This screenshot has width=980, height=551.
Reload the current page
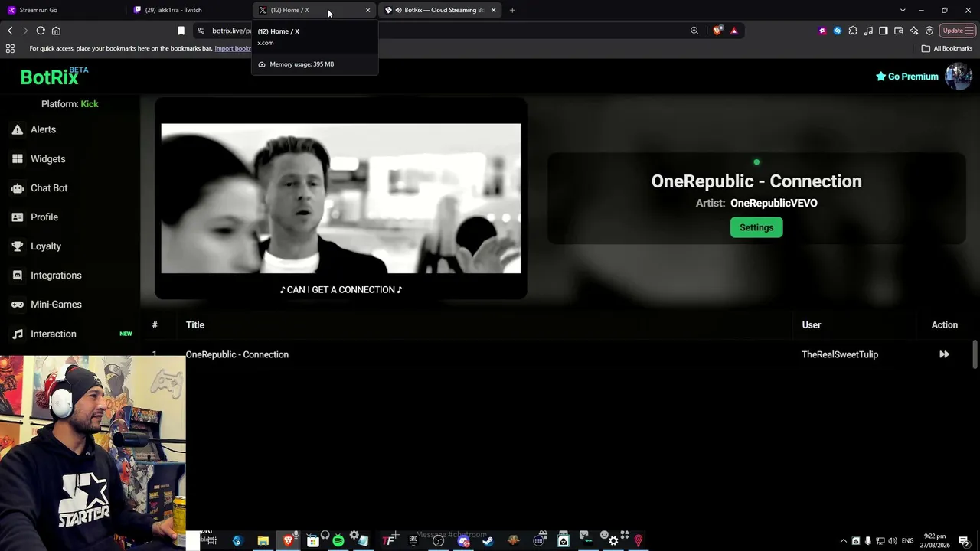(41, 31)
